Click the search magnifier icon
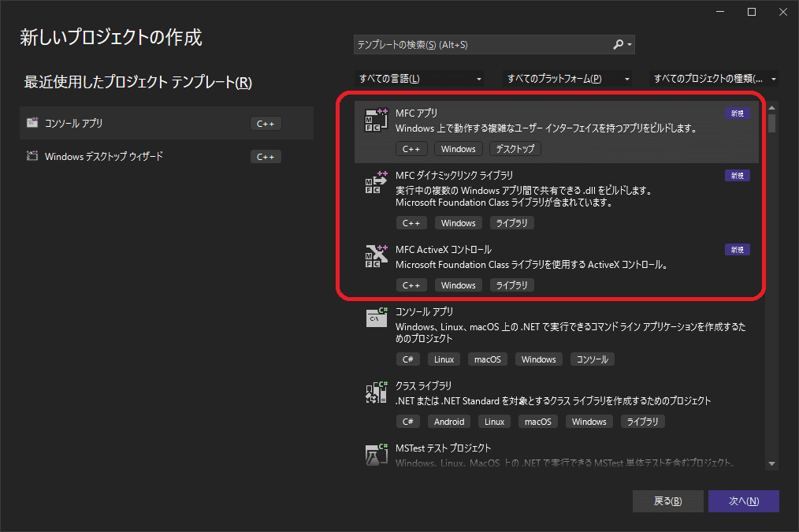799x532 pixels. pos(618,44)
